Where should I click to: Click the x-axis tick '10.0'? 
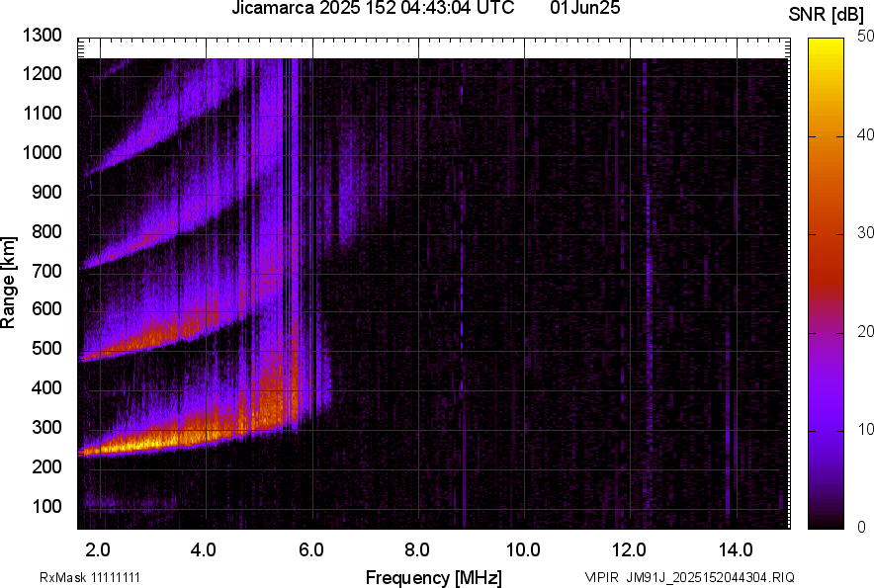(x=523, y=550)
